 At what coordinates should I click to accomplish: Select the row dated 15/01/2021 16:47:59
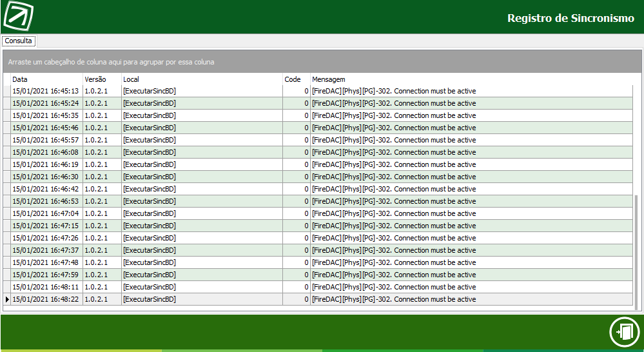tap(318, 275)
